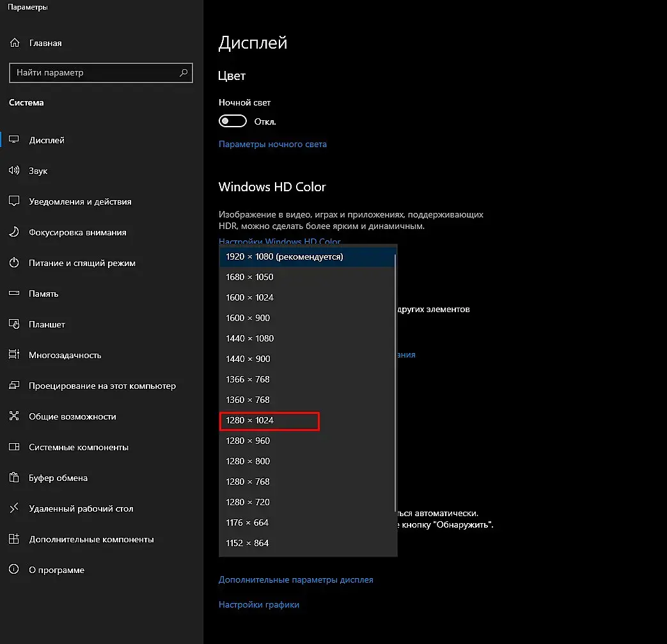Click the Home icon next to Главная
The width and height of the screenshot is (667, 644).
(x=15, y=43)
